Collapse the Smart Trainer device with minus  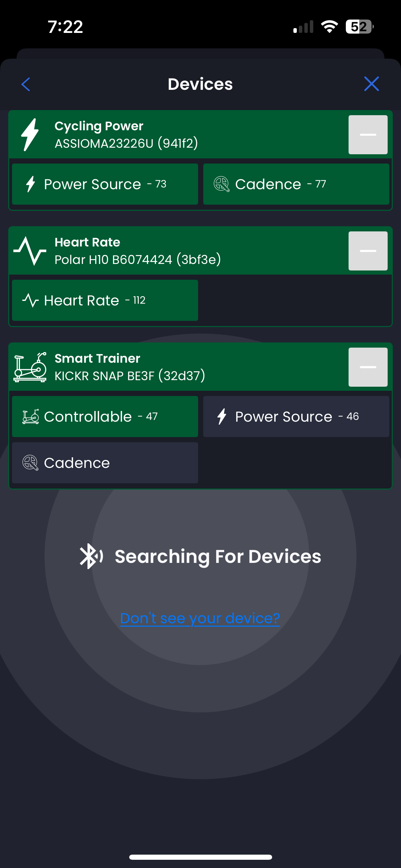tap(368, 367)
